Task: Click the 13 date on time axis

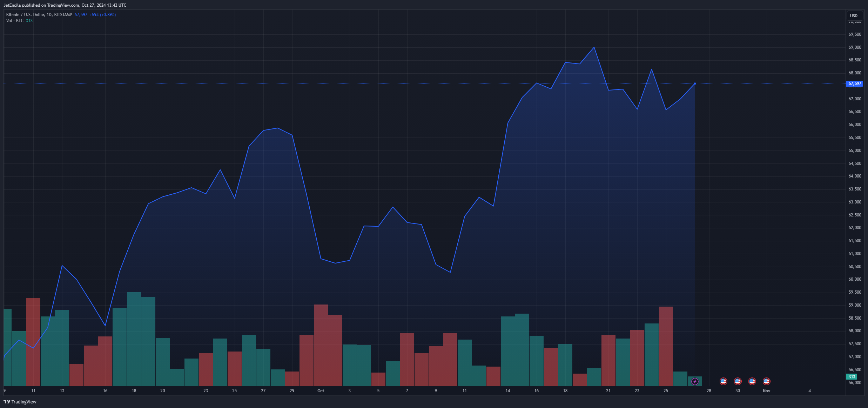Action: [62, 391]
